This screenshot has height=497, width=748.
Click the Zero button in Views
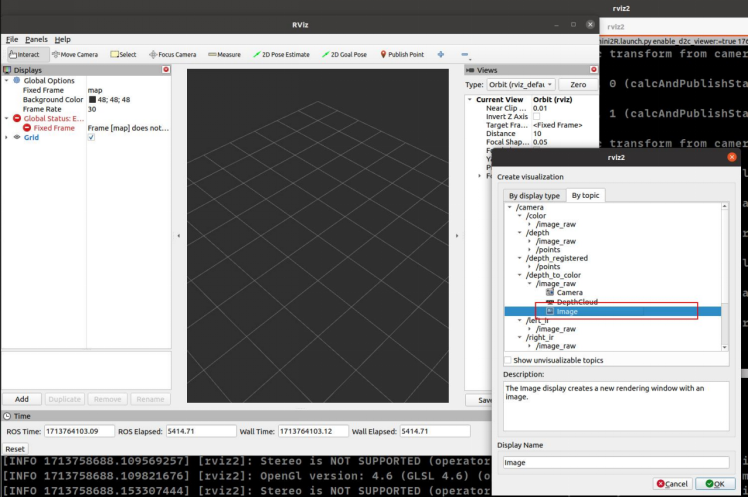point(578,85)
